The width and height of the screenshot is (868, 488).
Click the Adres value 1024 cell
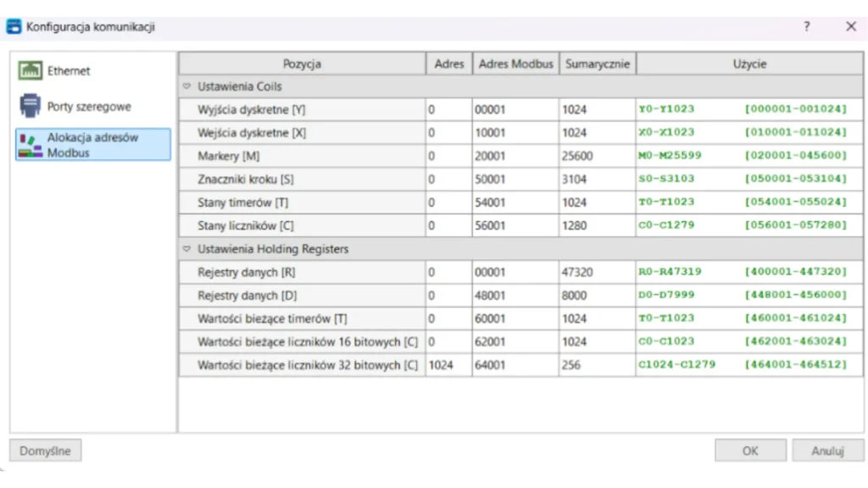click(x=449, y=365)
